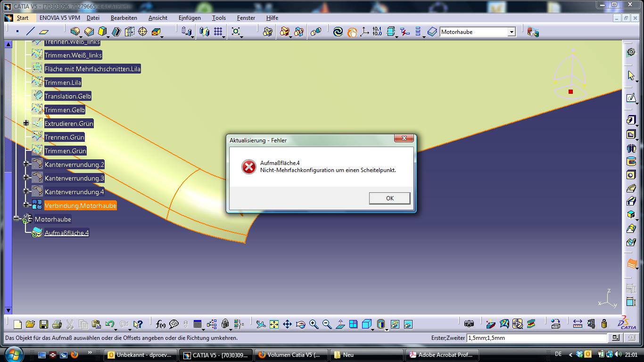Click the Cut scissors icon
644x362 pixels.
tap(70, 324)
